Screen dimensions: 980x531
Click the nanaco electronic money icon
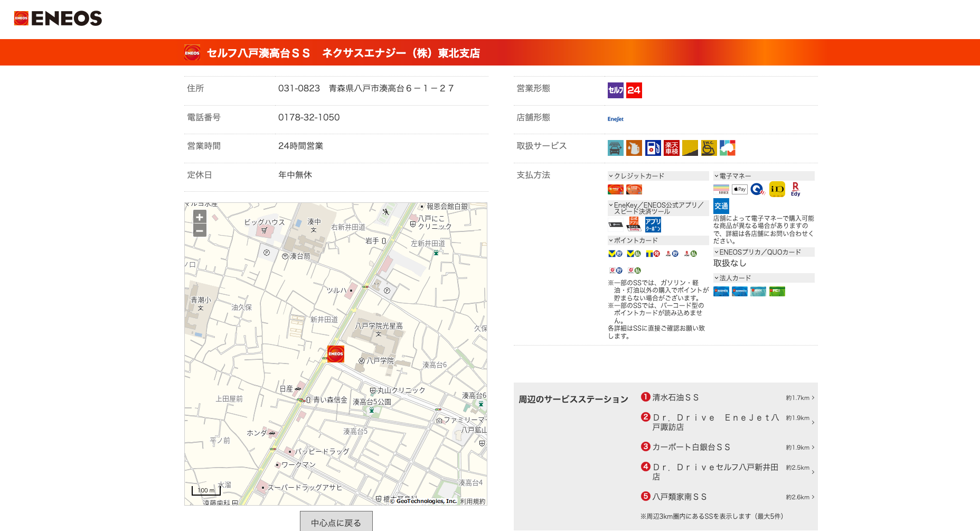coord(721,189)
